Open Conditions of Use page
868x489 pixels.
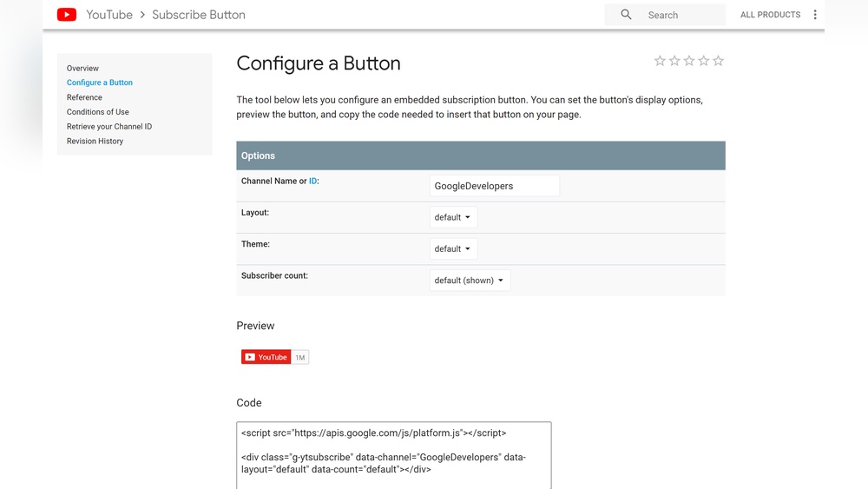click(x=97, y=112)
